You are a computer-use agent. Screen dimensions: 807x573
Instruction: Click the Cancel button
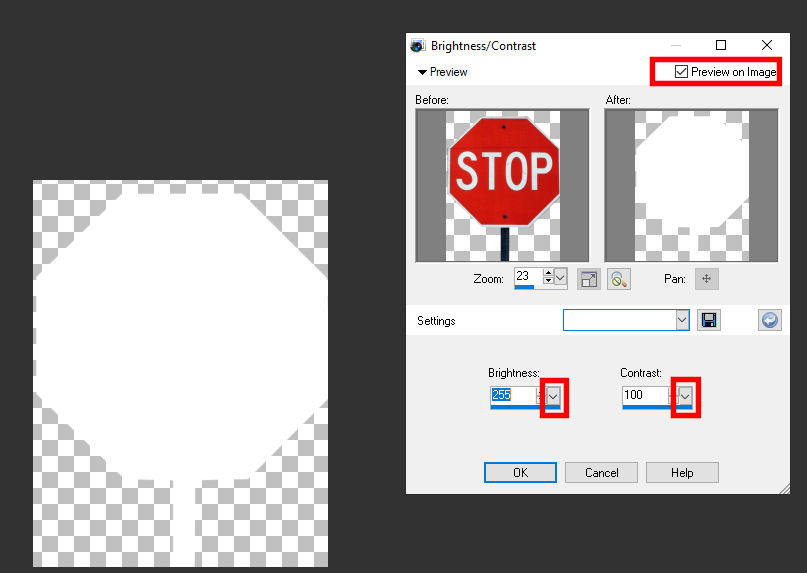tap(601, 473)
